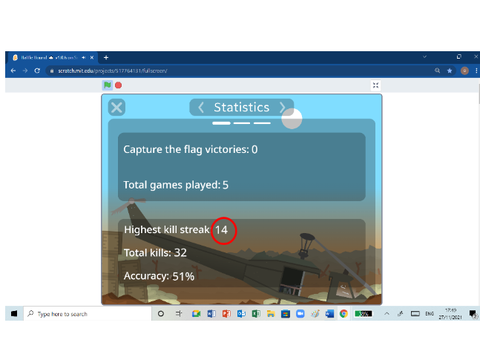The height and width of the screenshot is (360, 480).
Task: Open a new browser tab
Action: (x=106, y=58)
